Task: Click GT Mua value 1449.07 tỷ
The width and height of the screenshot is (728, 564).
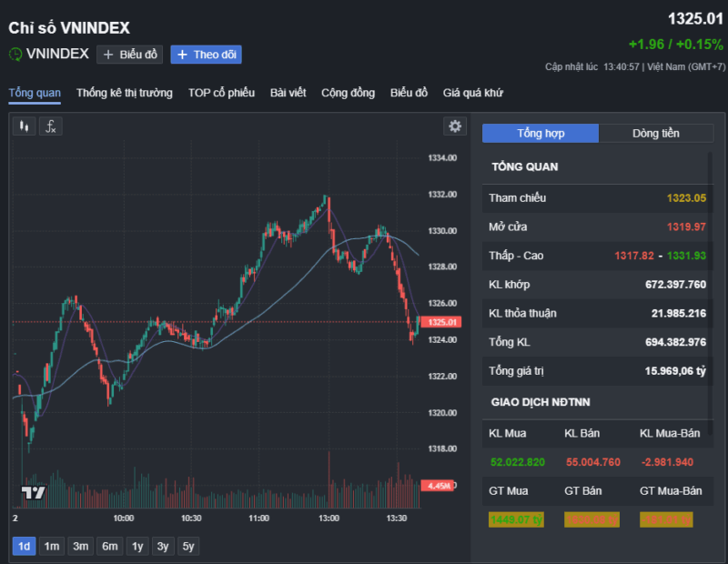Action: click(516, 520)
